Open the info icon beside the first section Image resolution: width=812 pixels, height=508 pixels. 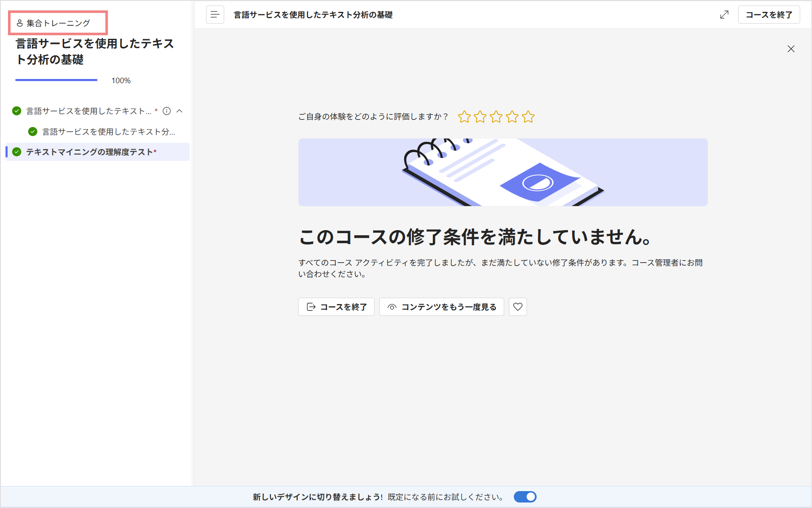coord(167,111)
